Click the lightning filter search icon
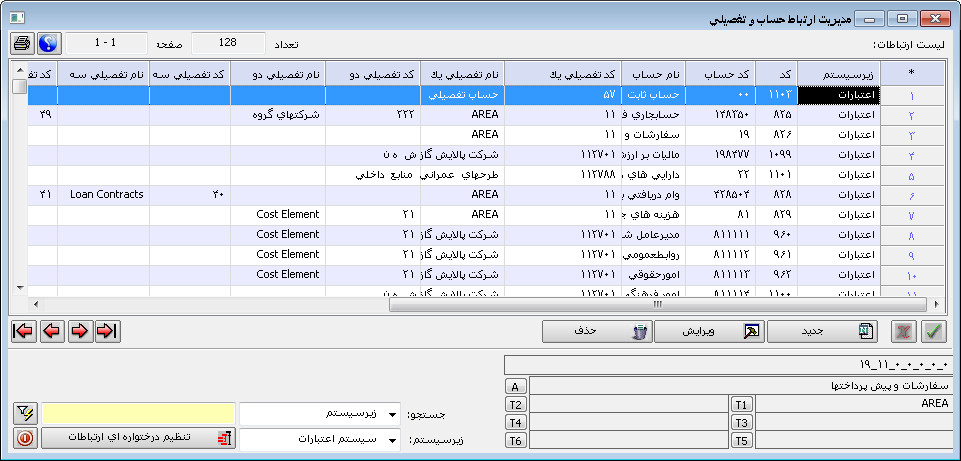This screenshot has width=961, height=461. tap(26, 413)
